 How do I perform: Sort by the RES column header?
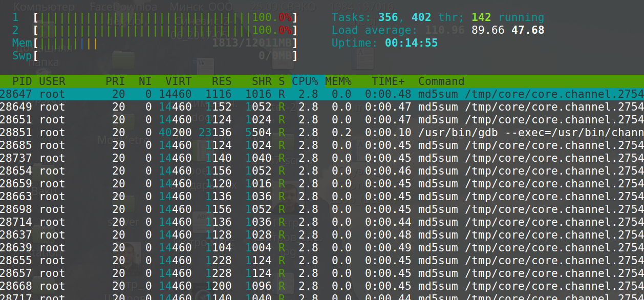pos(222,81)
